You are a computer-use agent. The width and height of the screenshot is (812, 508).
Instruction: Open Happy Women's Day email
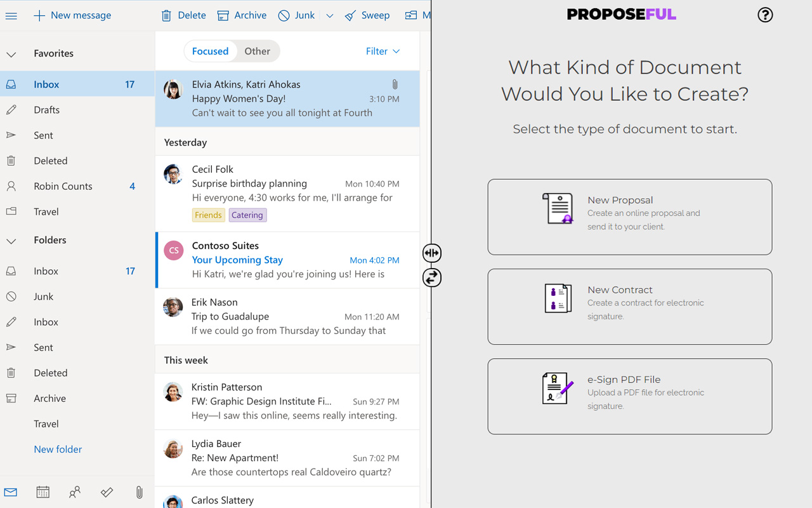click(x=287, y=98)
